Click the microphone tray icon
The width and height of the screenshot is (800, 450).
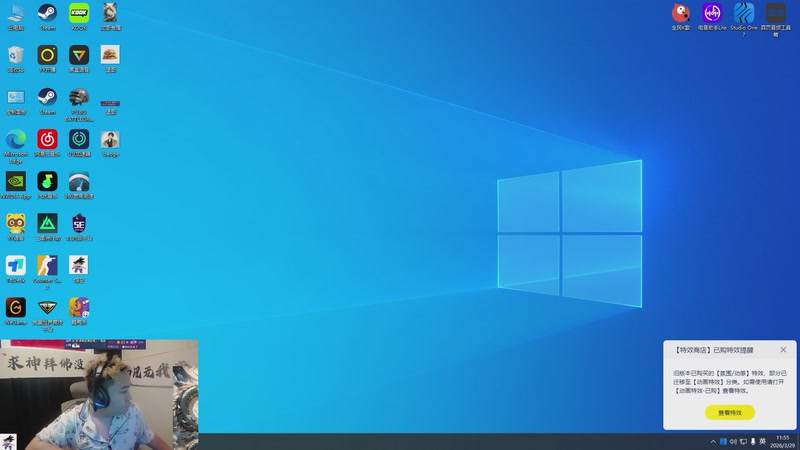click(753, 442)
